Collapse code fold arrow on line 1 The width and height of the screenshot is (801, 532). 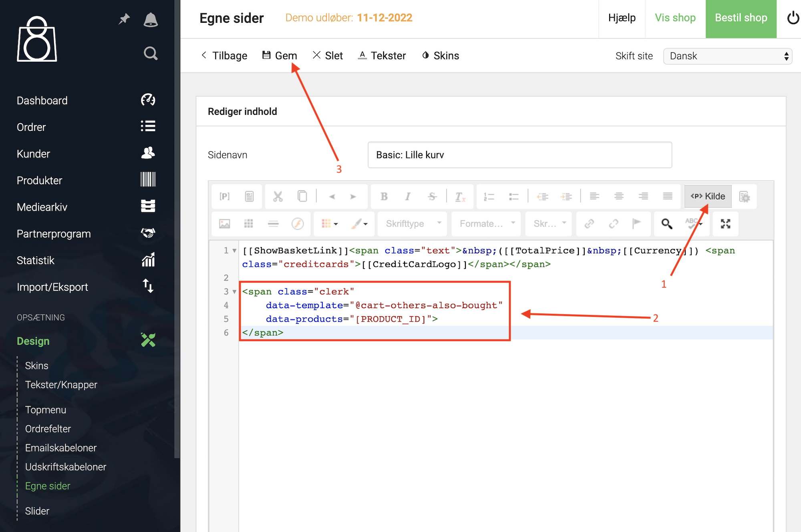234,251
